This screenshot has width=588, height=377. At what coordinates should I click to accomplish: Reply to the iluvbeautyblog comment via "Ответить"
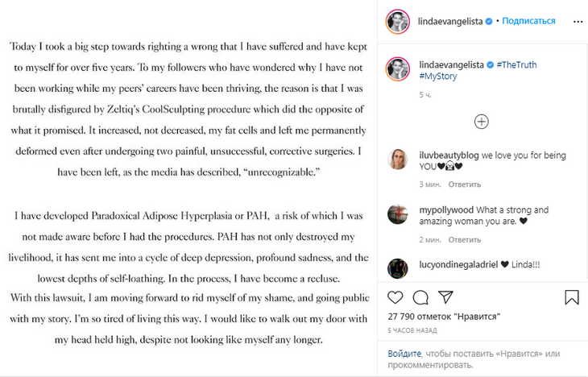click(464, 184)
